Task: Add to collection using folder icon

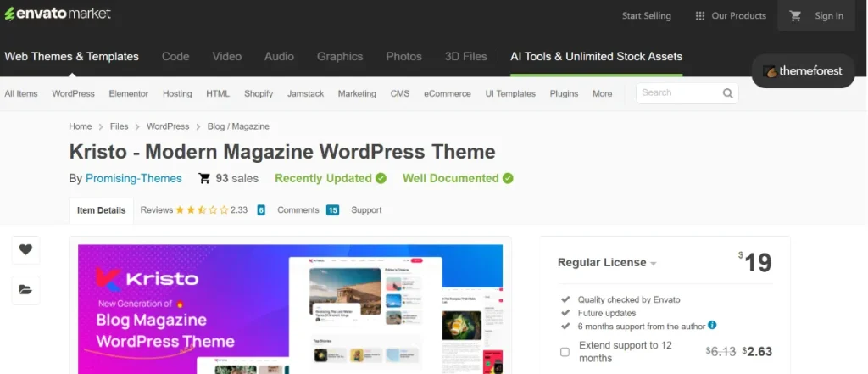Action: (x=25, y=290)
